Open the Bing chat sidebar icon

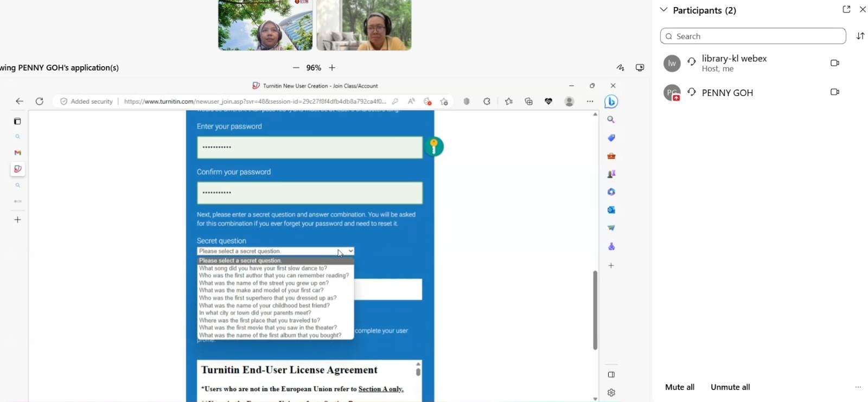point(611,101)
